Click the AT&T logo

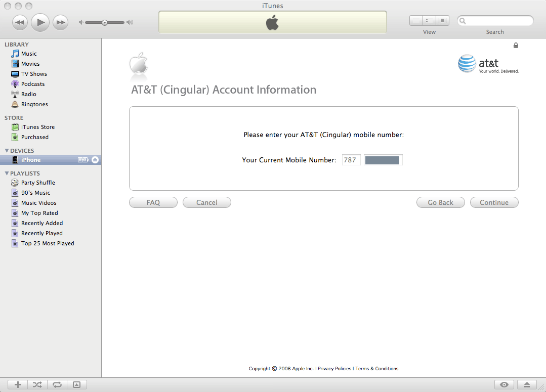(x=488, y=64)
